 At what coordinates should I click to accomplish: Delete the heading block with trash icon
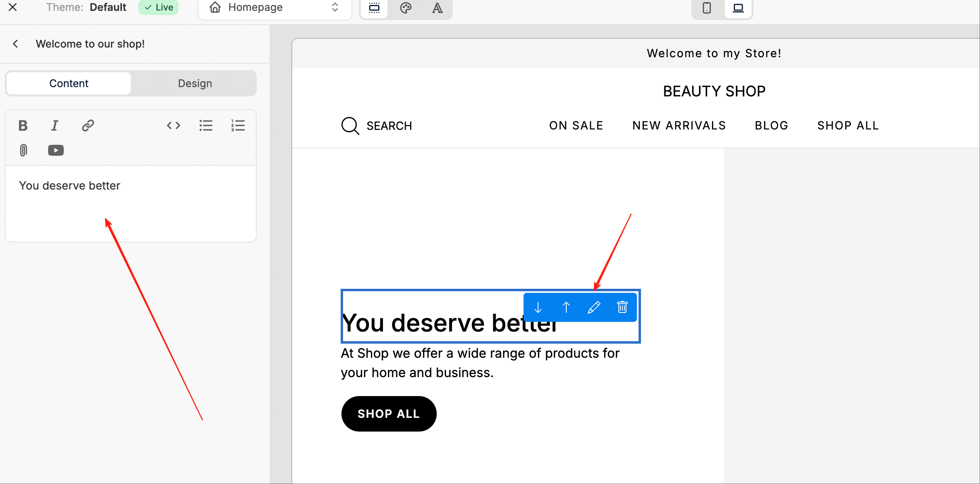pos(622,307)
